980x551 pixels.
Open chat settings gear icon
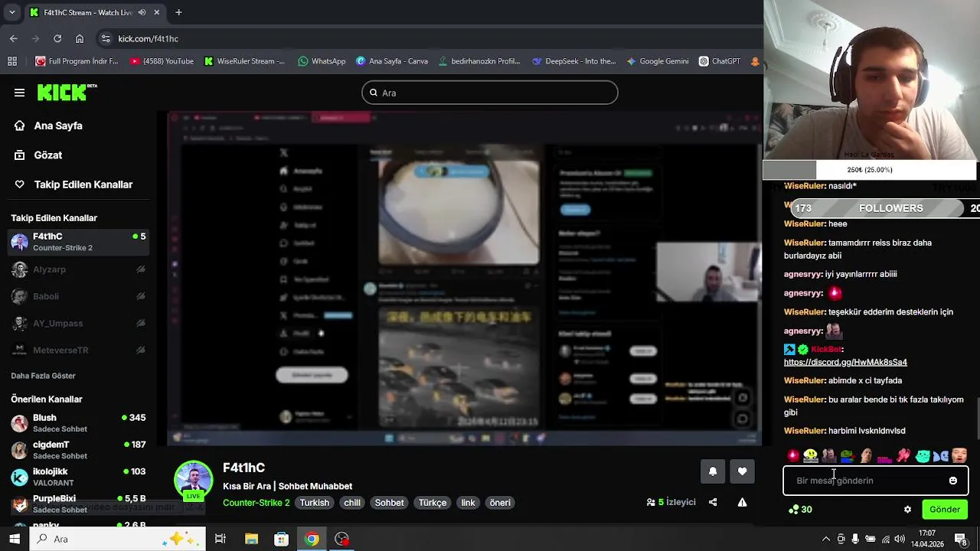(x=908, y=510)
